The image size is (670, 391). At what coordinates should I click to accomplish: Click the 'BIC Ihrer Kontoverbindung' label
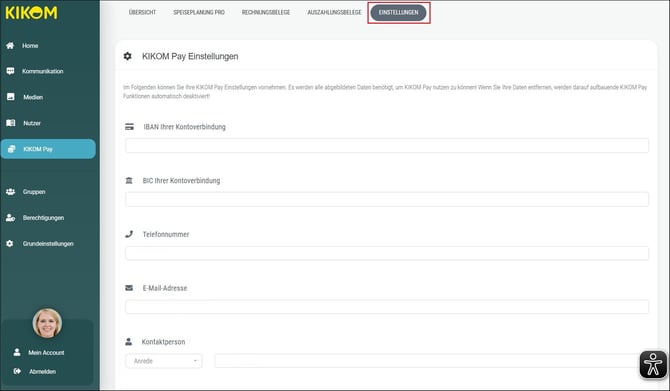tap(181, 181)
